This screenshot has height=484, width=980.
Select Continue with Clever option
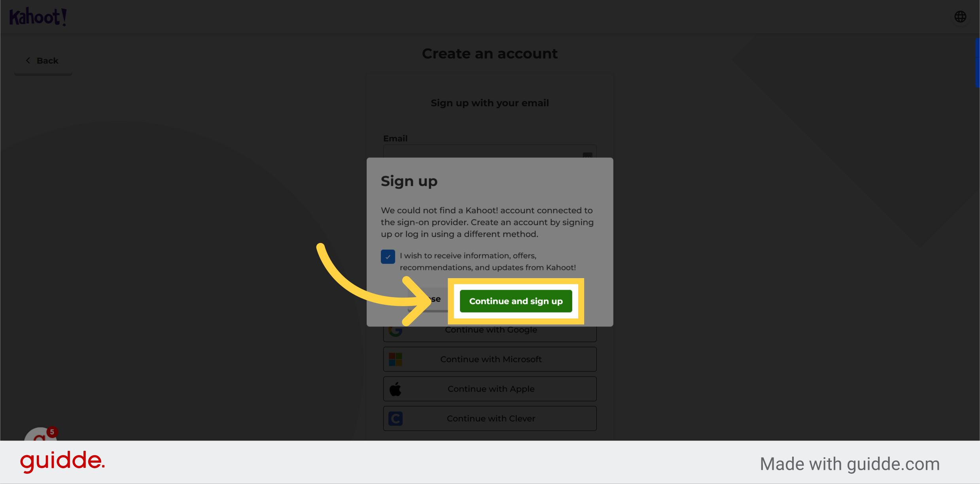click(x=489, y=418)
